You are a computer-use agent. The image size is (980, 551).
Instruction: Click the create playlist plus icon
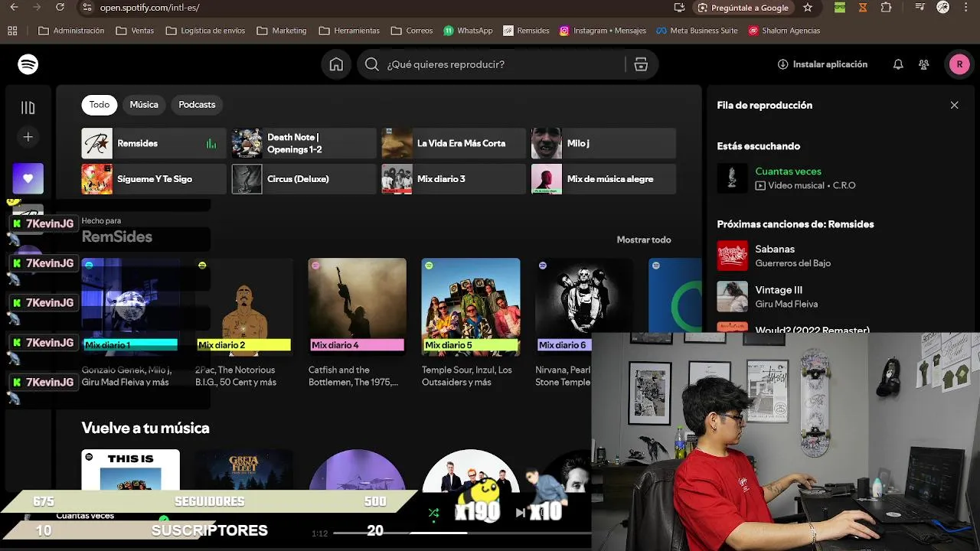click(x=28, y=137)
